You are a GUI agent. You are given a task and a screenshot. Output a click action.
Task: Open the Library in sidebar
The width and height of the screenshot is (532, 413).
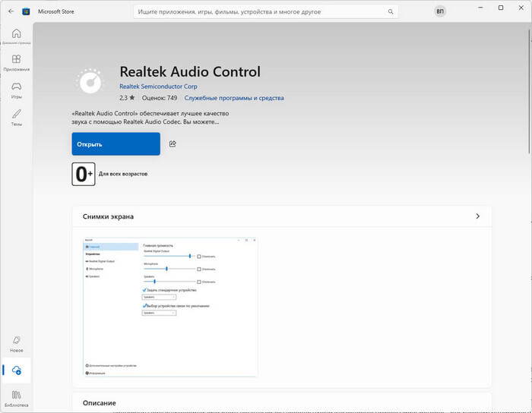17,398
